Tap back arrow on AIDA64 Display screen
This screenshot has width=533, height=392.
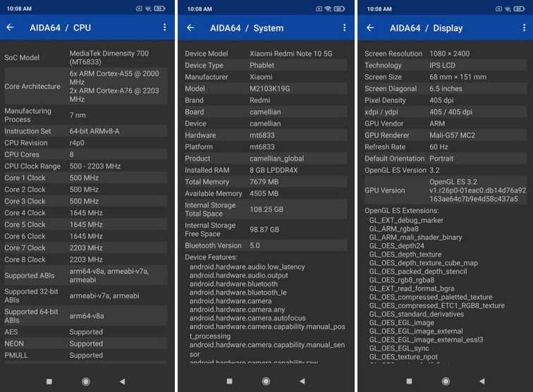coord(370,27)
